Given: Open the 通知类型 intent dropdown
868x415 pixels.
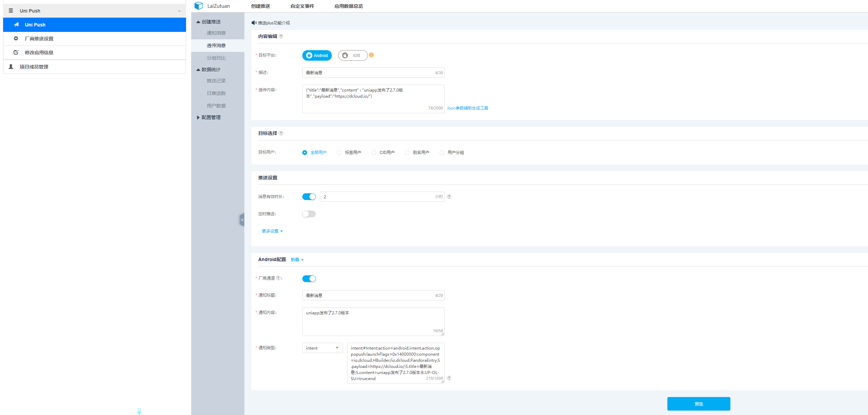Looking at the screenshot, I should pyautogui.click(x=323, y=348).
